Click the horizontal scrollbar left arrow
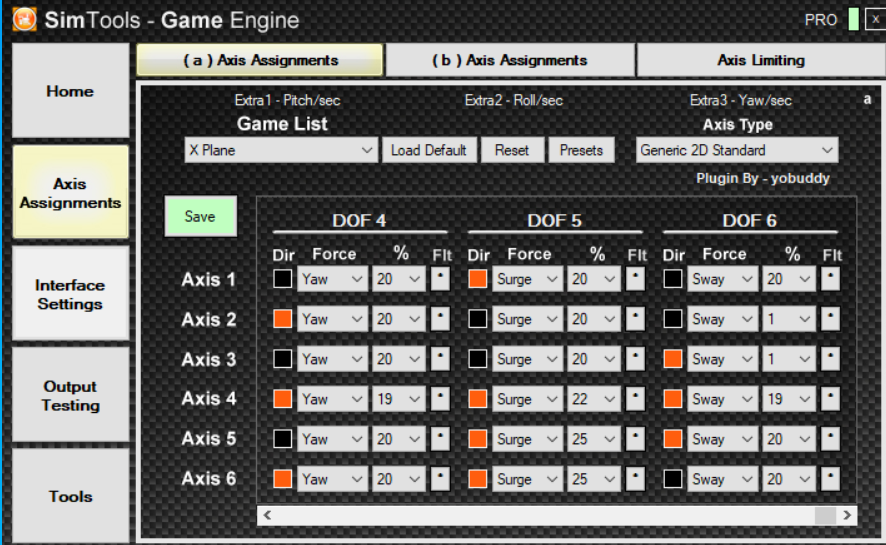The width and height of the screenshot is (886, 545). pos(267,515)
